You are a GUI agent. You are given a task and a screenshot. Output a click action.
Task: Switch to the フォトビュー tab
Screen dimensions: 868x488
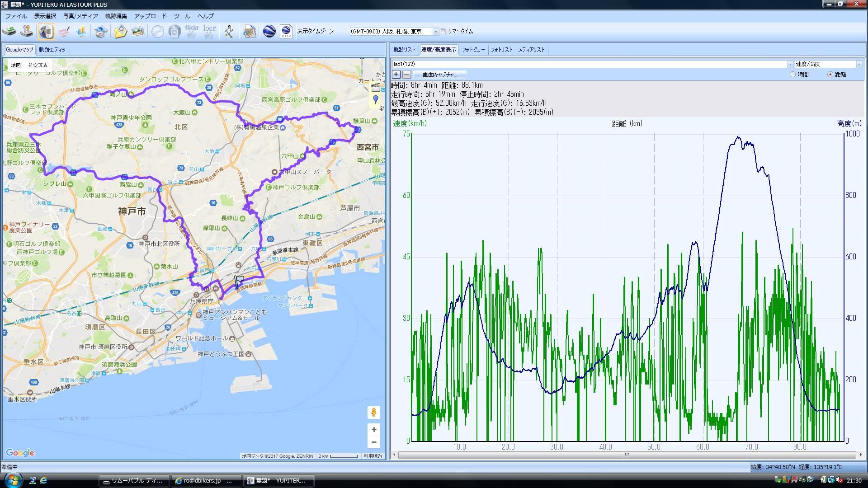pos(473,50)
